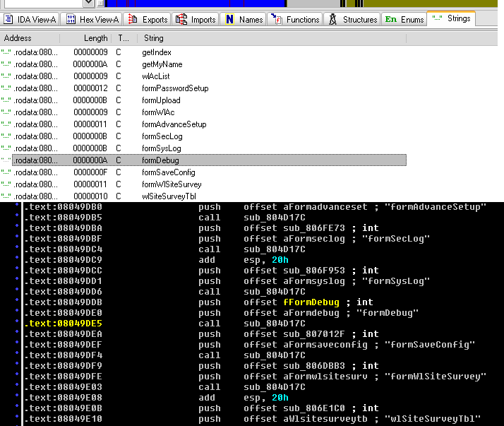Open the Functions tab
The image size is (504, 426).
click(295, 20)
